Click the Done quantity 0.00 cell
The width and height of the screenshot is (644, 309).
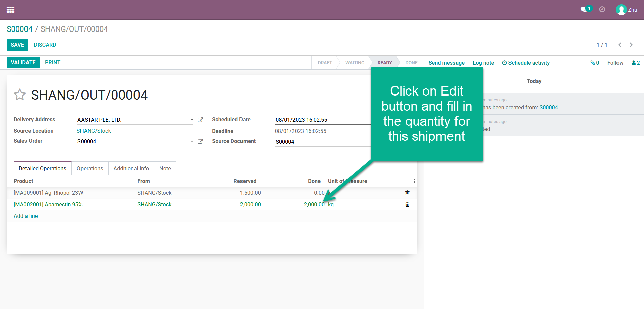(x=319, y=193)
